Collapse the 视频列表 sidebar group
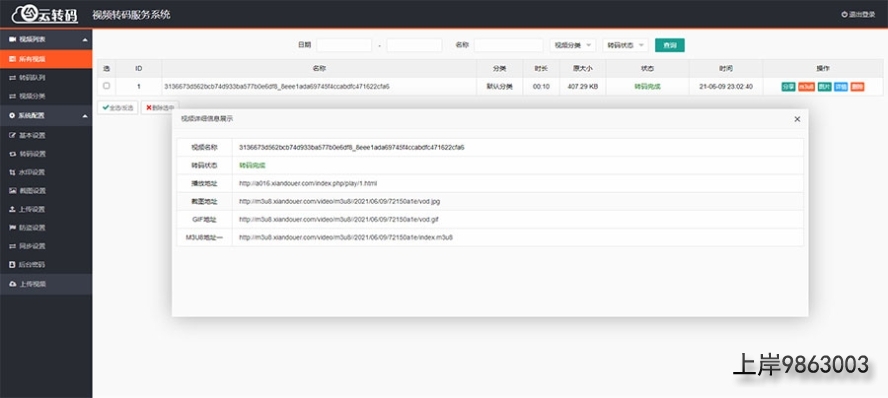 pos(46,40)
